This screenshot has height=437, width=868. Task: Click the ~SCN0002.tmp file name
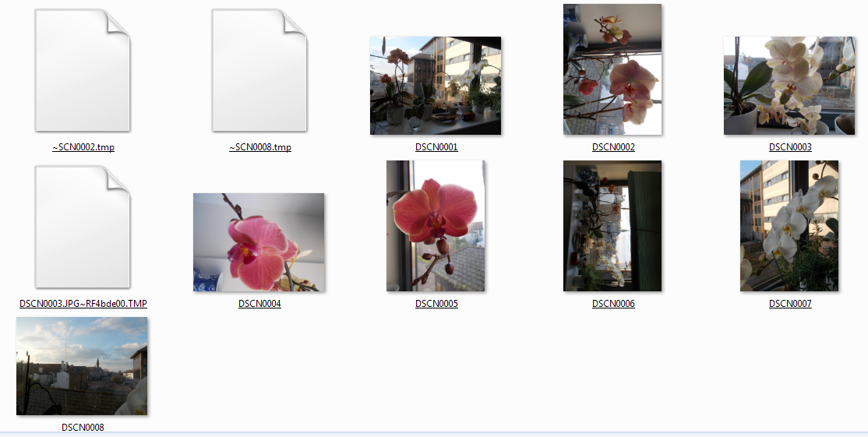click(83, 147)
